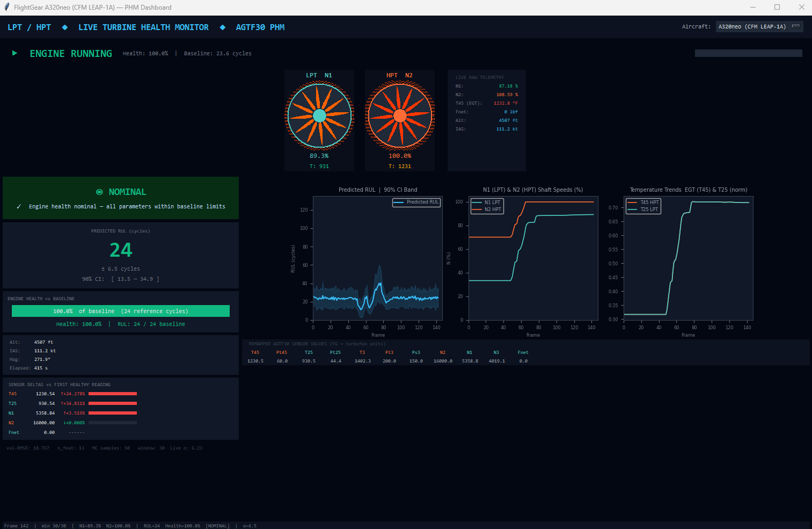Click the dark N2 sensor delta bar

[113, 423]
